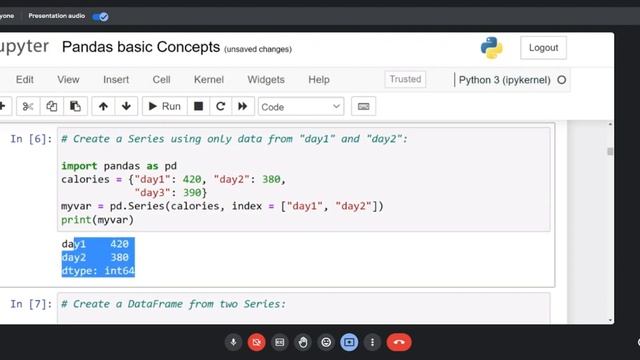This screenshot has height=360, width=640.
Task: Click the (unsaved changes) status text
Action: coord(258,49)
